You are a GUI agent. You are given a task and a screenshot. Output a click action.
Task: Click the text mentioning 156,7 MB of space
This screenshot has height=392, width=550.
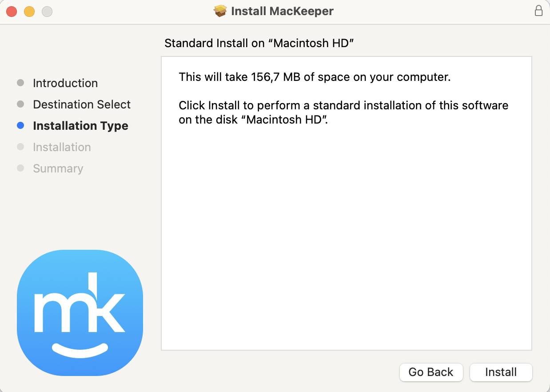point(314,76)
